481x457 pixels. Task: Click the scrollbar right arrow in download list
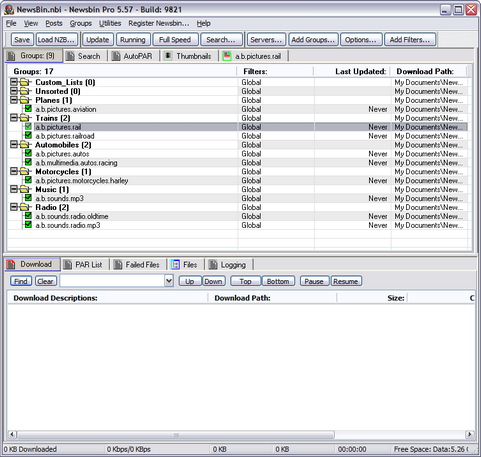470,435
